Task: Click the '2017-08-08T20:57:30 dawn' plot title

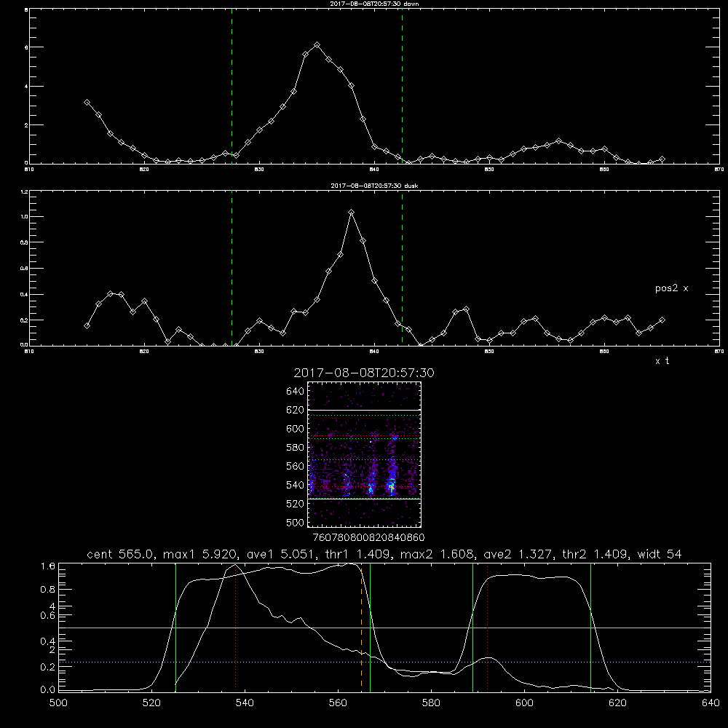Action: tap(374, 4)
